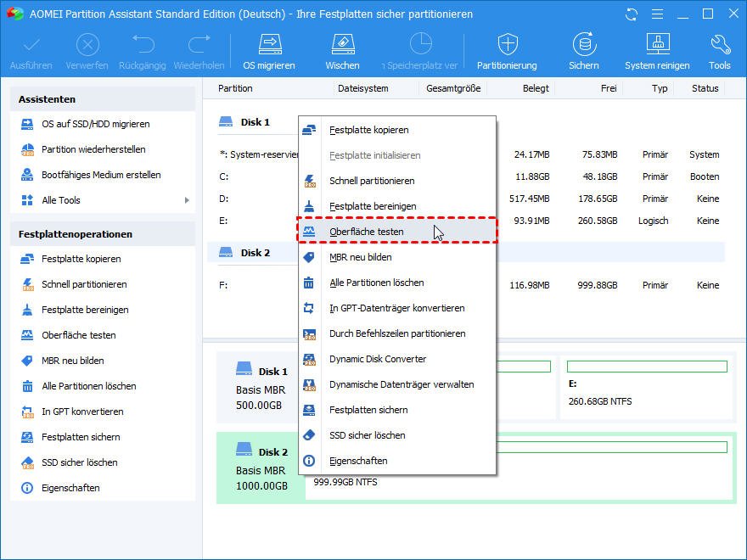
Task: Sort by the Status column header
Action: coord(705,88)
